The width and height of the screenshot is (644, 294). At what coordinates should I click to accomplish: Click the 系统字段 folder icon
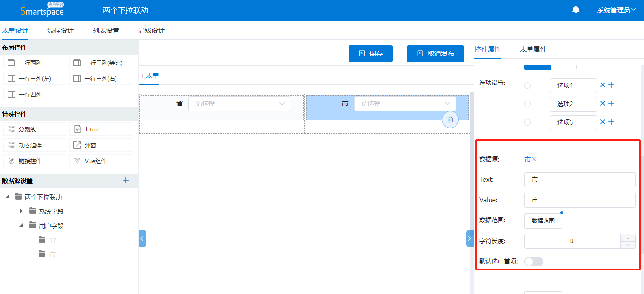(33, 211)
